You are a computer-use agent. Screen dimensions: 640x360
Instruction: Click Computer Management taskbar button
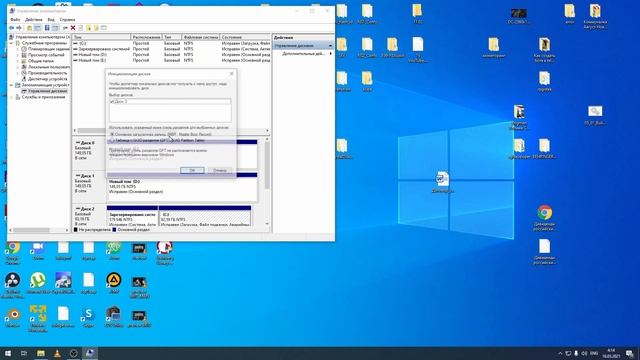pos(90,353)
